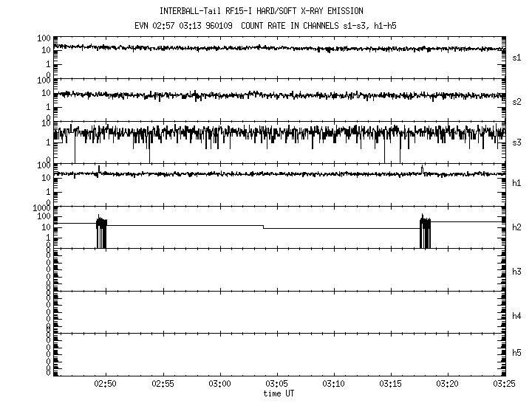Click the h4 channel label
Screen dimensions: 532x406
(x=517, y=316)
